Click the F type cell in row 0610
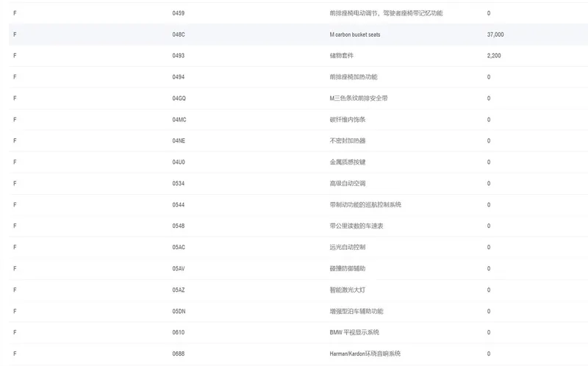This screenshot has height=366, width=588. click(15, 332)
